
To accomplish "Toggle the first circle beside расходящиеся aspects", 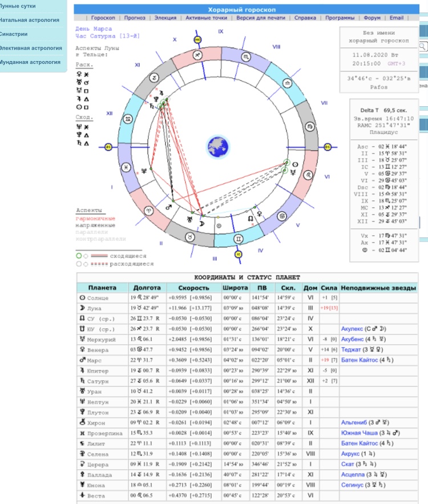I will tap(79, 264).
